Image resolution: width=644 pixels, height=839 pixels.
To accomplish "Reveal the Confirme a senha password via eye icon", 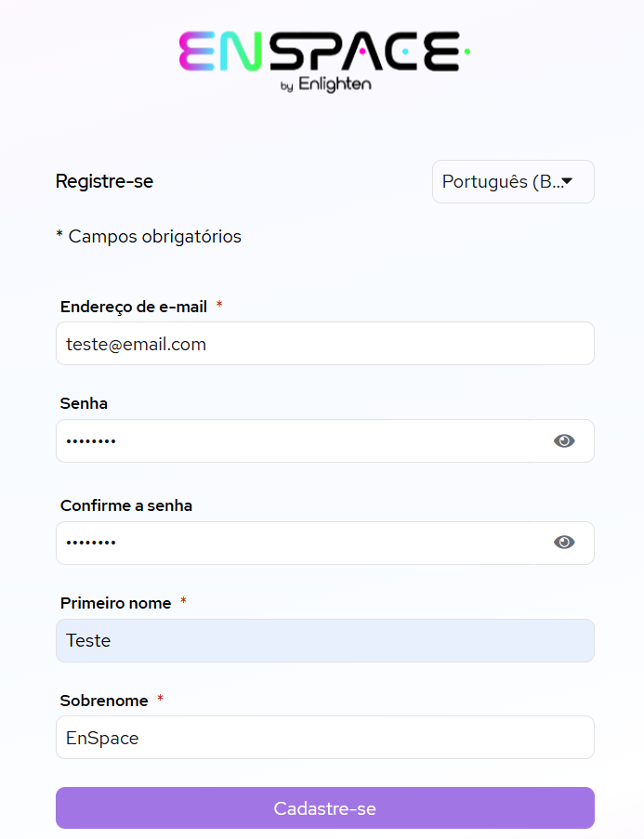I will (x=564, y=543).
